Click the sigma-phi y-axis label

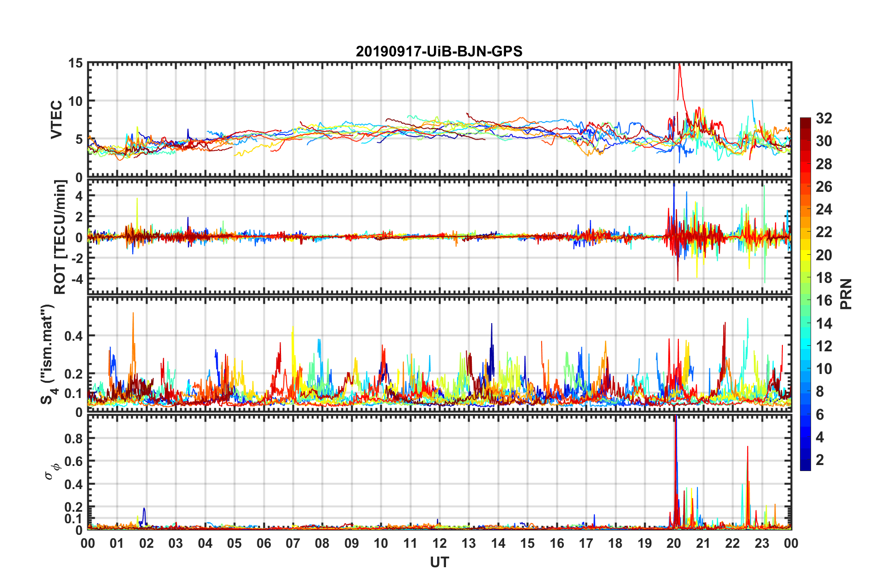(52, 472)
